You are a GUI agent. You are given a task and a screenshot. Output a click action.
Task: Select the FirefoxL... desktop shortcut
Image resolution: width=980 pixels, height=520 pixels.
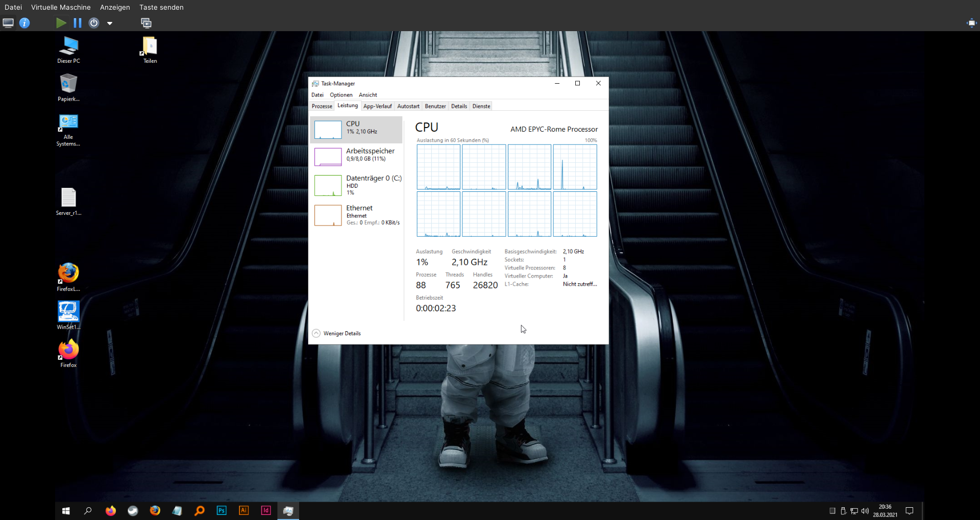click(x=68, y=277)
